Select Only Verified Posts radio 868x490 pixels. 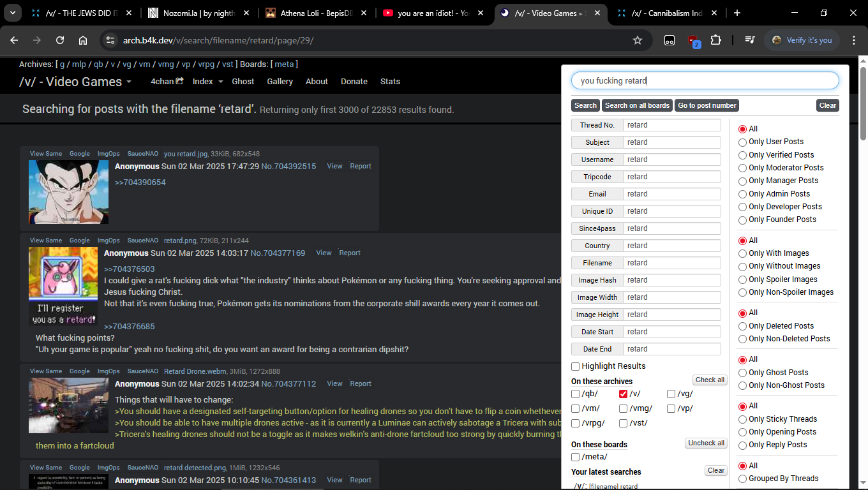point(742,155)
